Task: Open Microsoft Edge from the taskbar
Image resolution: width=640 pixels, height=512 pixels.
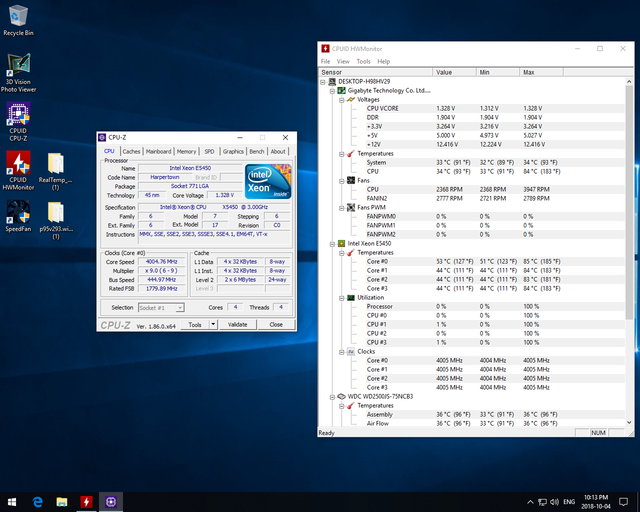Action: click(x=38, y=502)
